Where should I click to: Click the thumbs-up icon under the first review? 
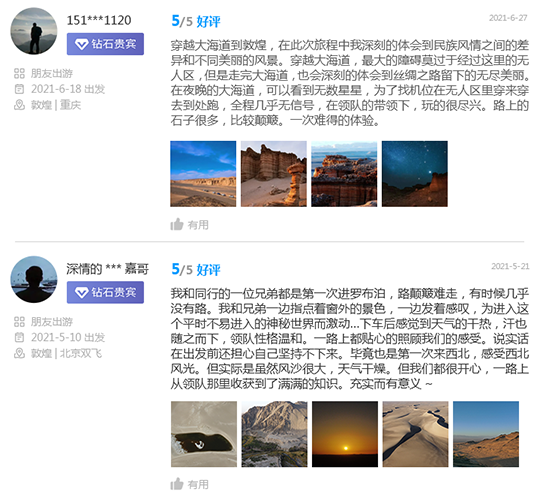pyautogui.click(x=177, y=224)
